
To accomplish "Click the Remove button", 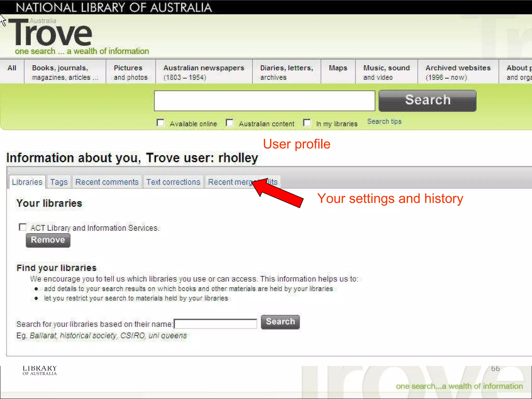I will point(48,240).
